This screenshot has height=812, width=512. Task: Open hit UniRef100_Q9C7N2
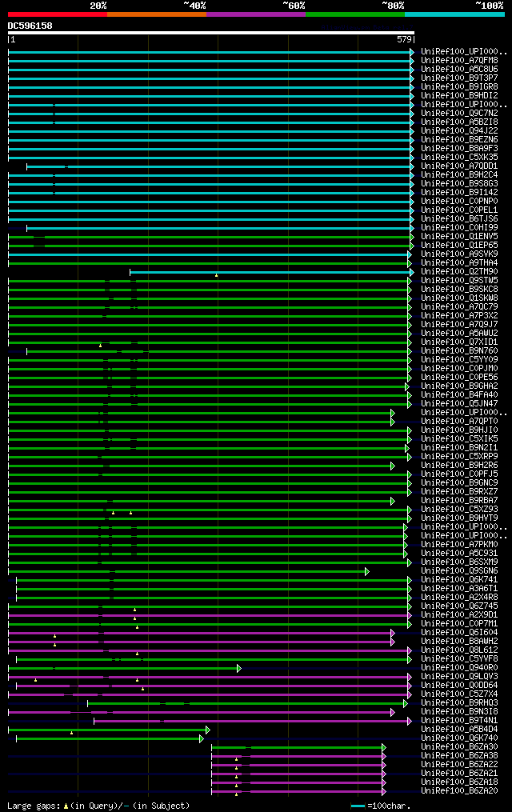coord(459,113)
